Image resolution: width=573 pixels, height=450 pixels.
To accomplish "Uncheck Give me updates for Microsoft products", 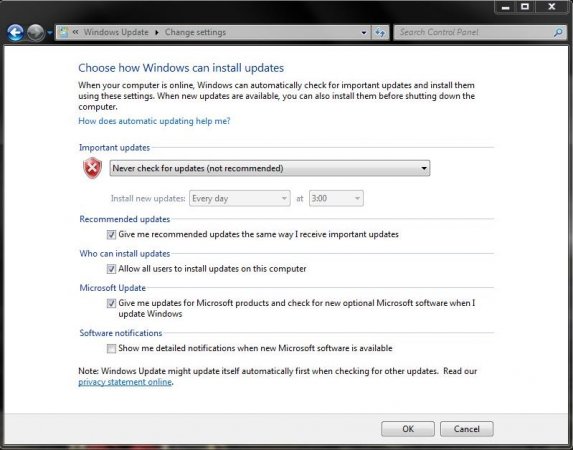I will click(111, 303).
